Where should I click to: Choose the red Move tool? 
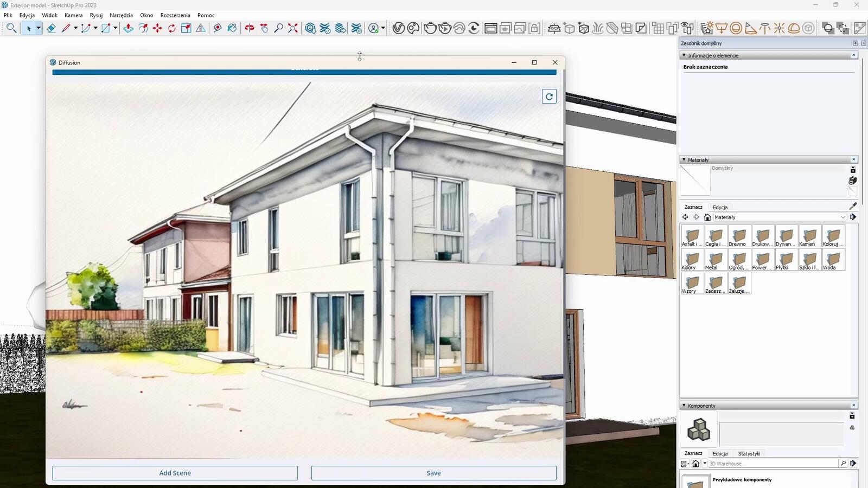point(157,28)
